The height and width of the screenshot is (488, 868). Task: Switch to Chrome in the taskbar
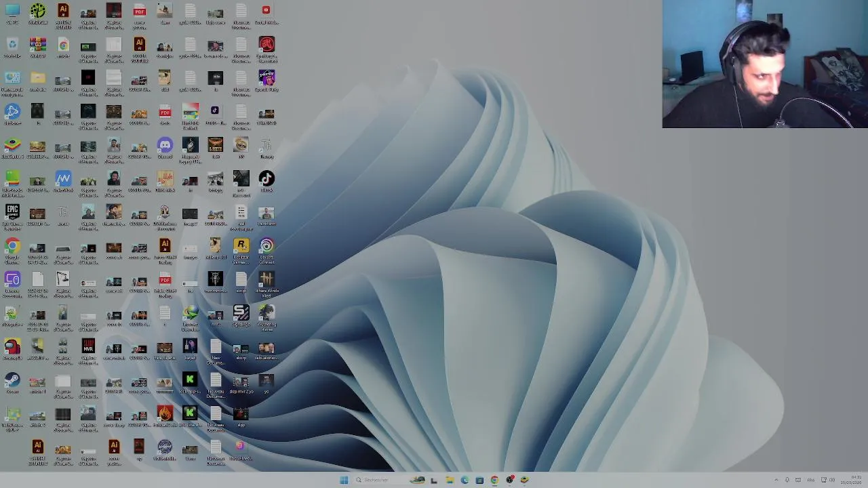(x=494, y=480)
